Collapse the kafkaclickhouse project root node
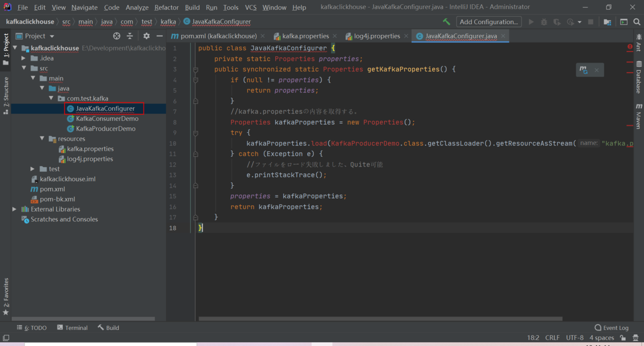The width and height of the screenshot is (644, 346). click(14, 48)
